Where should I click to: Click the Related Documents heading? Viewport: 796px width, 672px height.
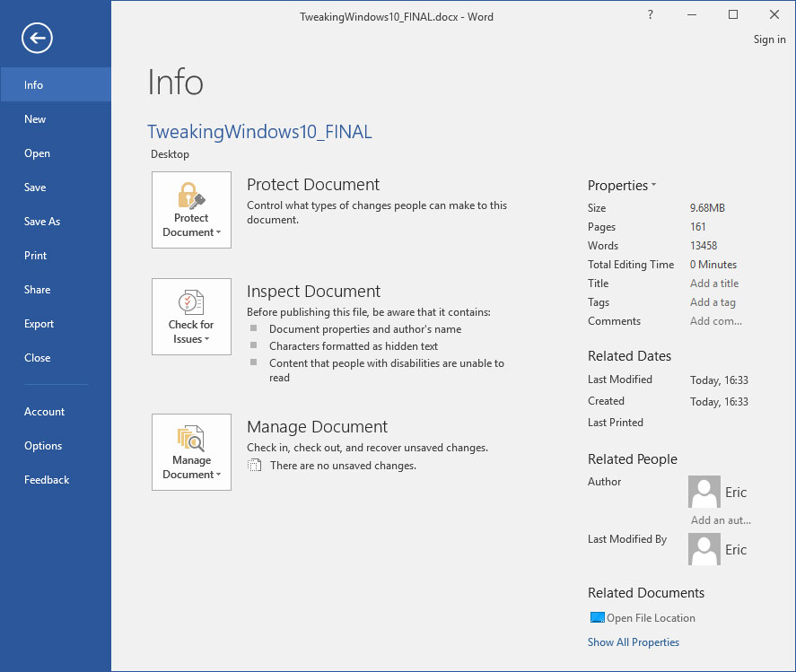(646, 593)
